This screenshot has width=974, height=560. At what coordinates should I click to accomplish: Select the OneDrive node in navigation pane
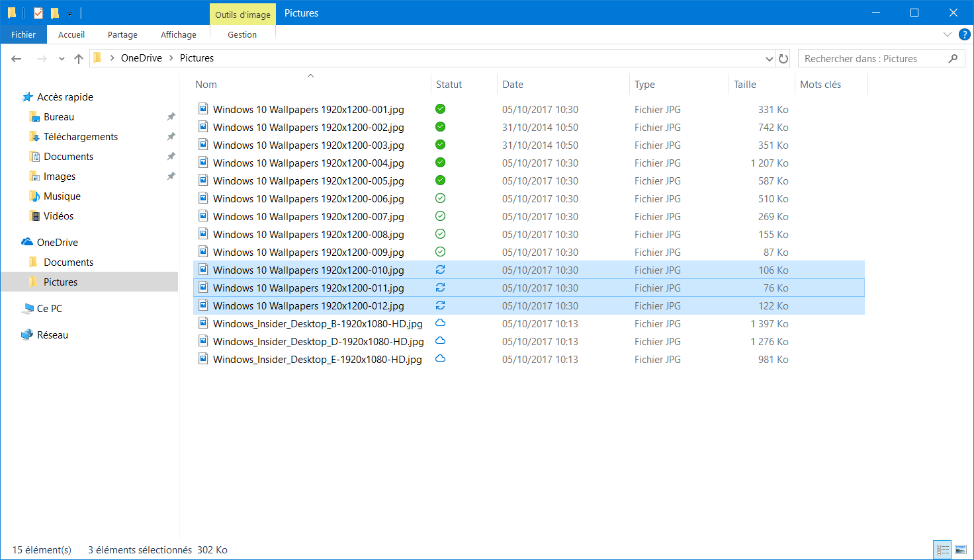(58, 243)
